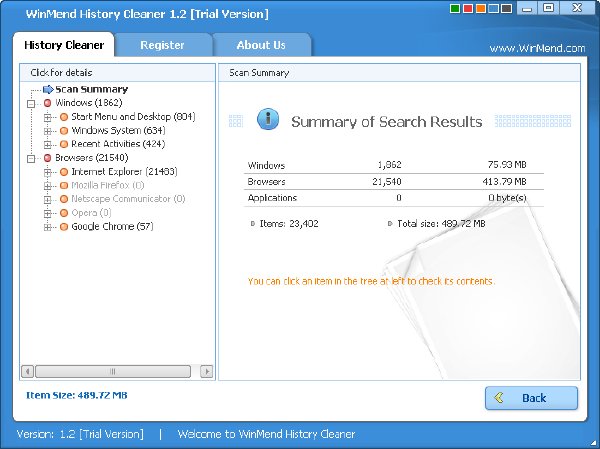
Task: Select the red color theme swatch
Action: point(468,8)
